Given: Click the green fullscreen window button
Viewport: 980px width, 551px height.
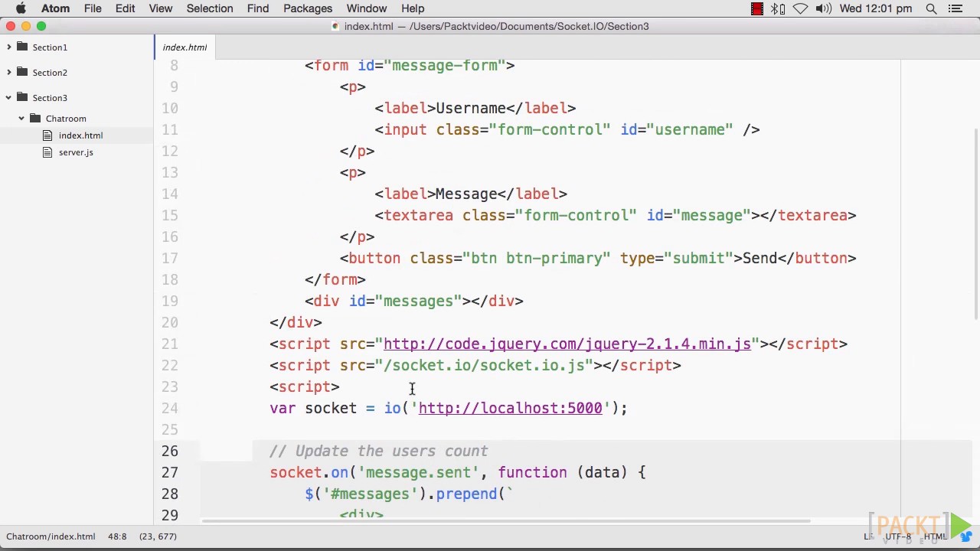Looking at the screenshot, I should click(x=41, y=26).
